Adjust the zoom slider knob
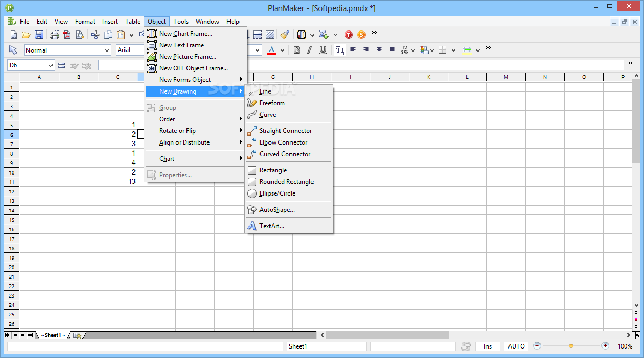Image resolution: width=644 pixels, height=358 pixels. point(571,346)
